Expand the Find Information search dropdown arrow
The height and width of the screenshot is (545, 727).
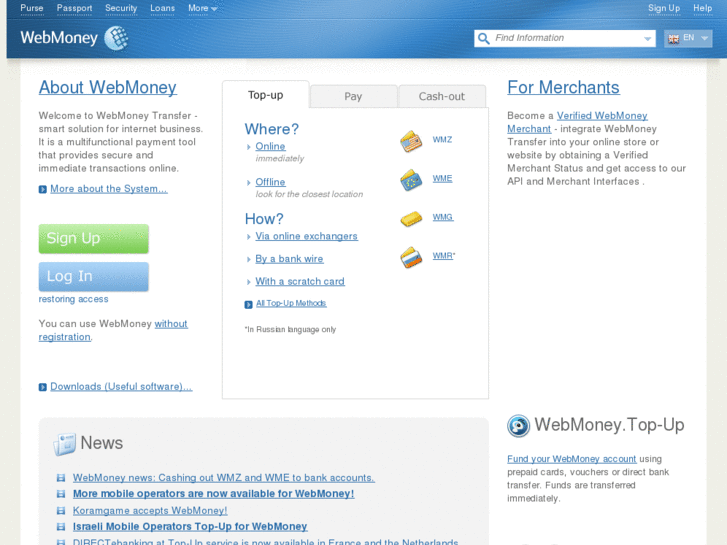pos(647,39)
